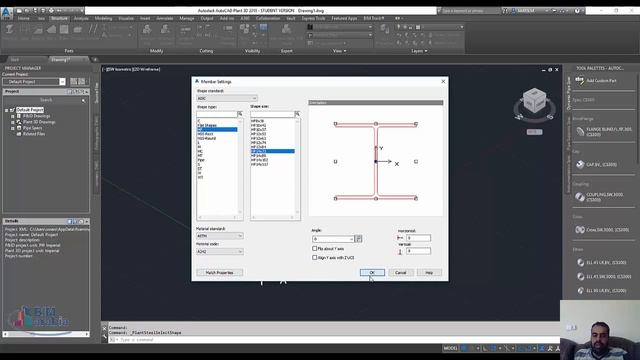
Task: Expand Plant 3D Drawings tree node
Action: pos(13,122)
